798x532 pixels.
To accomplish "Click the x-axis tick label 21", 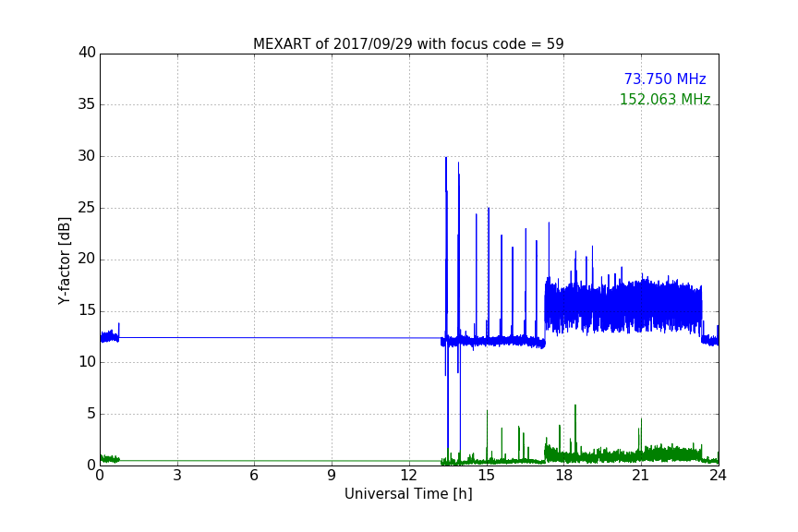I will 641,476.
